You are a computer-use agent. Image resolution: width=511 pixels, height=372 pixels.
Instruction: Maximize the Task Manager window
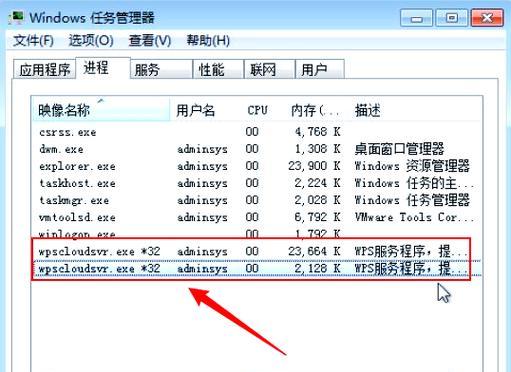pos(451,18)
